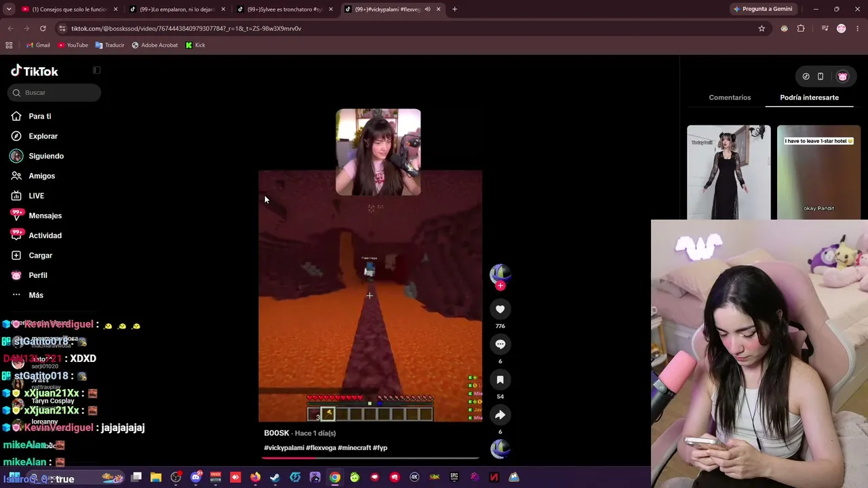The height and width of the screenshot is (488, 868).
Task: Click the TikTok search field
Action: [55, 93]
